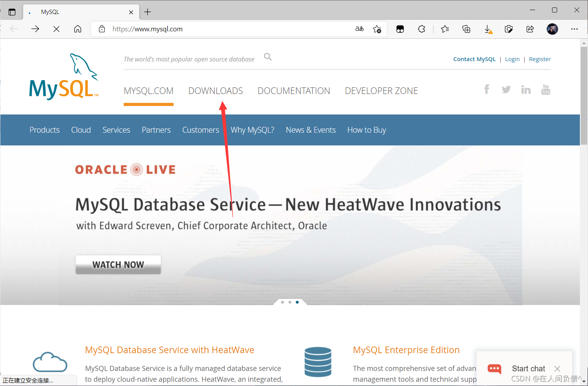
Task: Open a new browser tab
Action: 148,12
